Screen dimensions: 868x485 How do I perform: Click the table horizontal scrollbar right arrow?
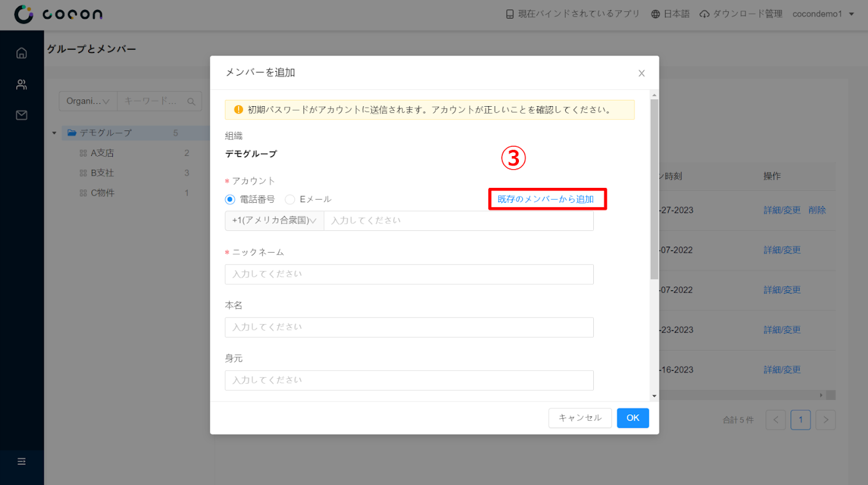[x=821, y=395]
